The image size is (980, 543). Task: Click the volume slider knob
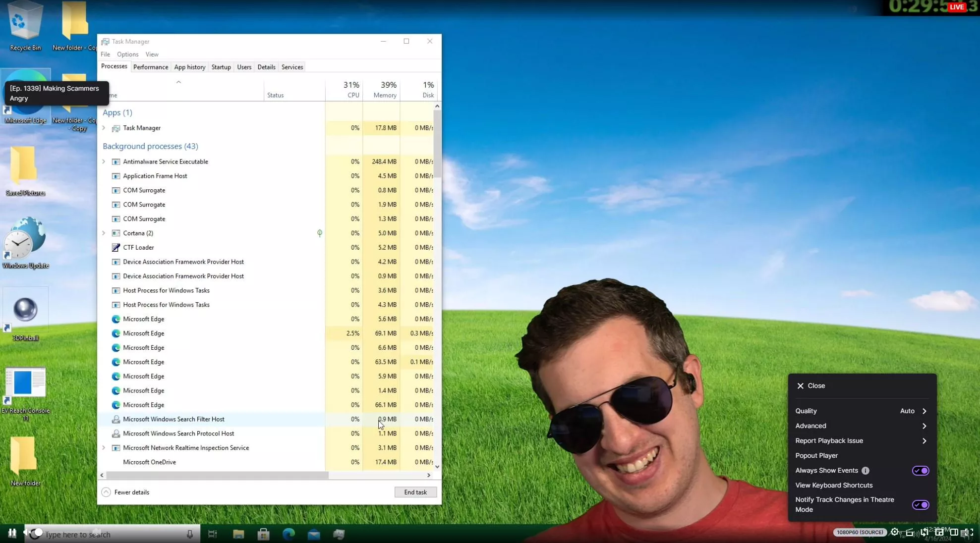point(38,533)
